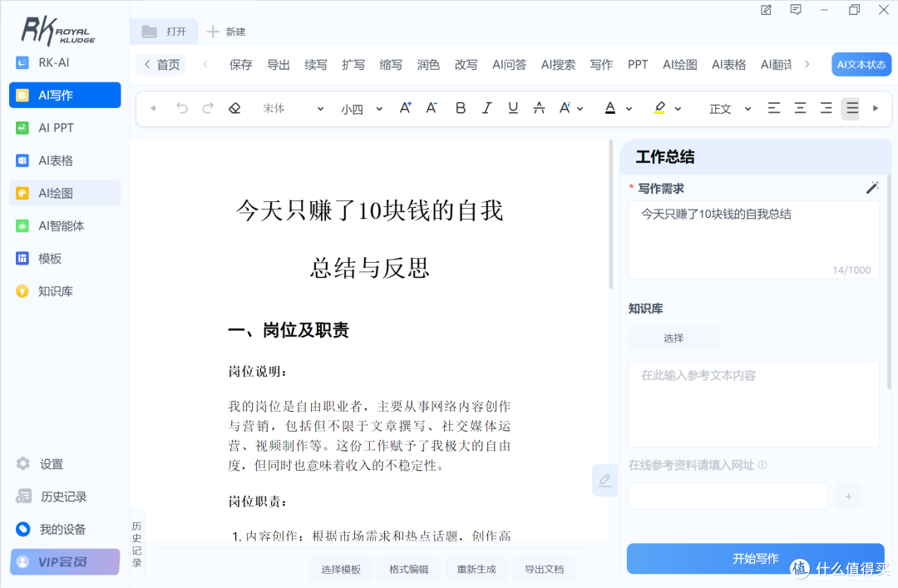The height and width of the screenshot is (588, 898).
Task: Open the font color dropdown arrow
Action: tap(629, 108)
